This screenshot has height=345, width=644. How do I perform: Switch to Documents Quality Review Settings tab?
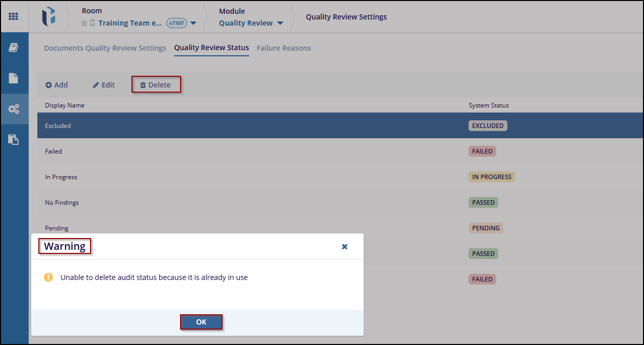point(105,48)
